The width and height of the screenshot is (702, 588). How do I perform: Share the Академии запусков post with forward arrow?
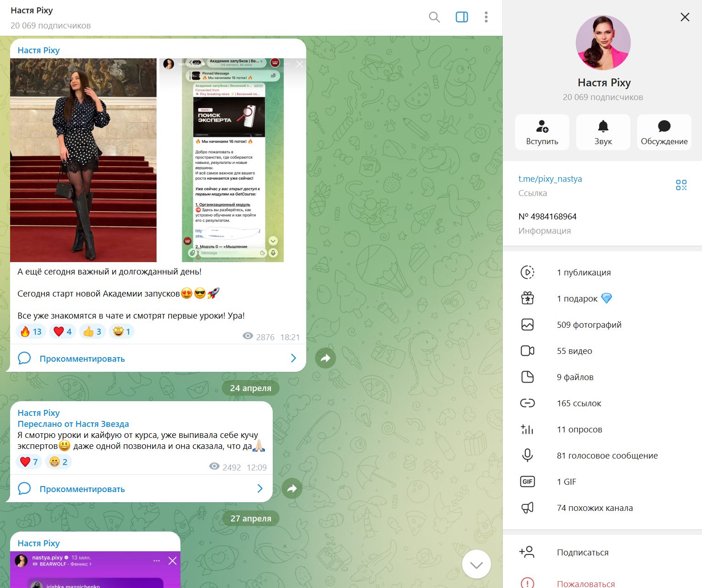click(325, 358)
